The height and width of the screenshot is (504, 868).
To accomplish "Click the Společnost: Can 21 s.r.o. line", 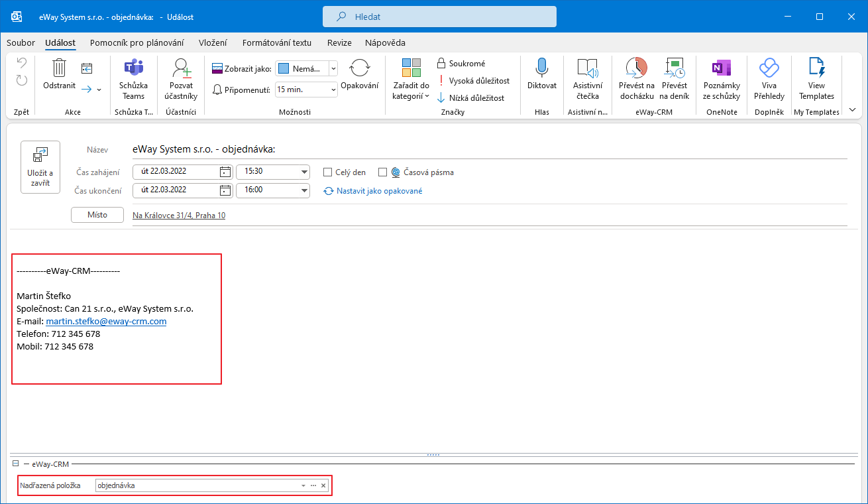I will tap(105, 309).
